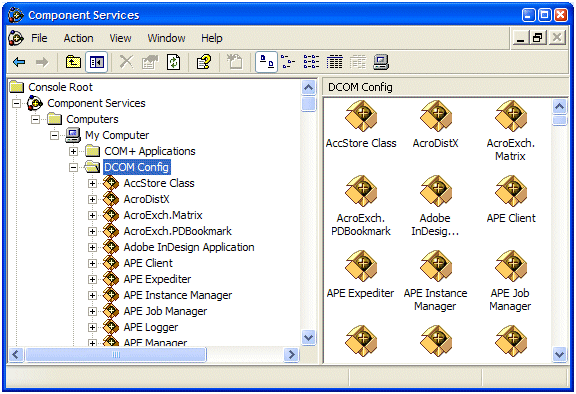Toggle the Show/Hide Console Tree button
The width and height of the screenshot is (576, 394).
pos(97,62)
